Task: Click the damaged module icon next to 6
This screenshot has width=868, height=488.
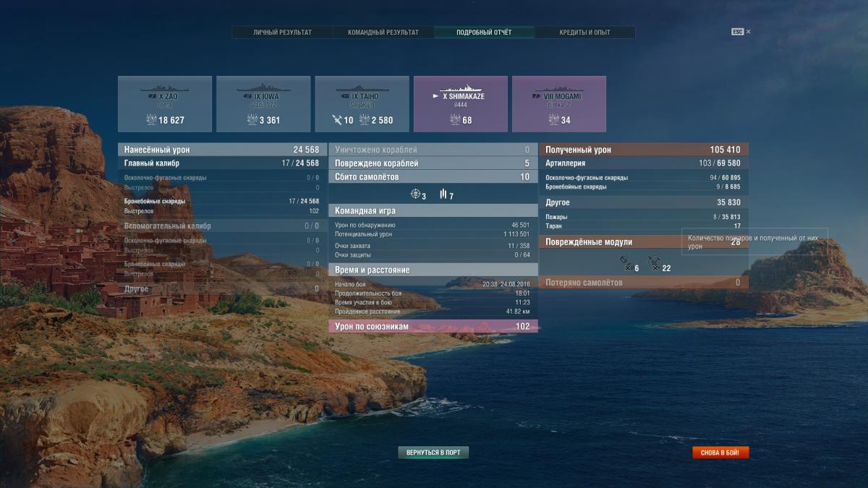Action: coord(626,262)
